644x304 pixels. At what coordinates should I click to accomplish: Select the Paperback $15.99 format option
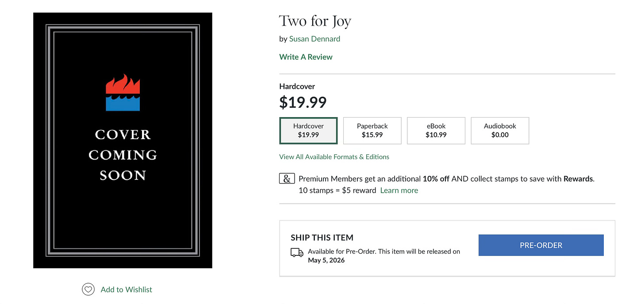click(372, 130)
